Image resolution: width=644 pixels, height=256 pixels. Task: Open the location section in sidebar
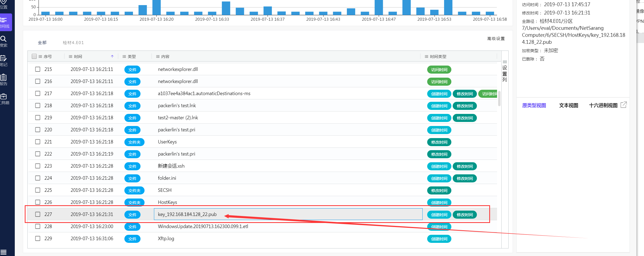pos(4,4)
